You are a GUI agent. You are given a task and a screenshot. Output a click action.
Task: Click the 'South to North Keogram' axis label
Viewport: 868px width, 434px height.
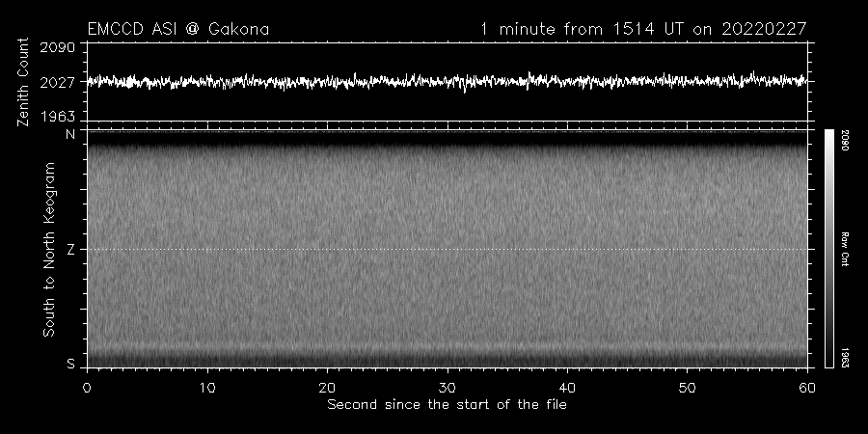click(49, 249)
